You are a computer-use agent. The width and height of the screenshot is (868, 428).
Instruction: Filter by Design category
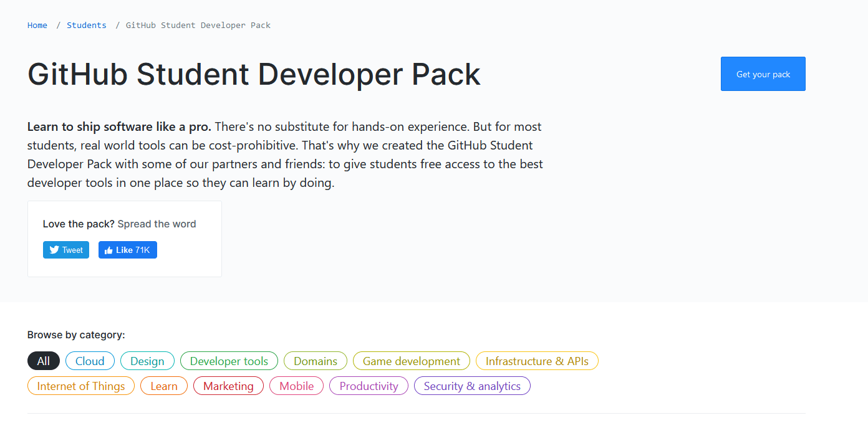pyautogui.click(x=147, y=361)
